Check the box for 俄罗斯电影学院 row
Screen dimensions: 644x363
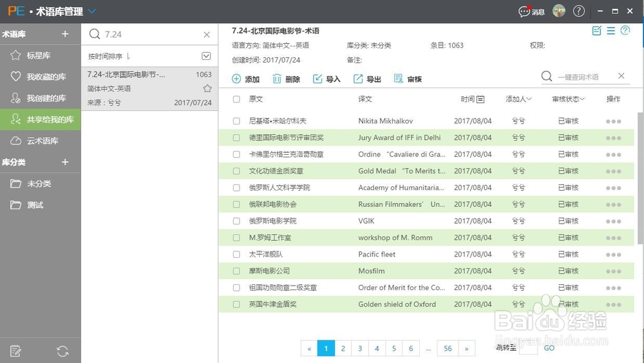pos(236,221)
